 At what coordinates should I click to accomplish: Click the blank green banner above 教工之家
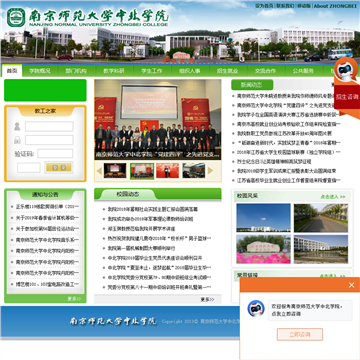(x=45, y=90)
